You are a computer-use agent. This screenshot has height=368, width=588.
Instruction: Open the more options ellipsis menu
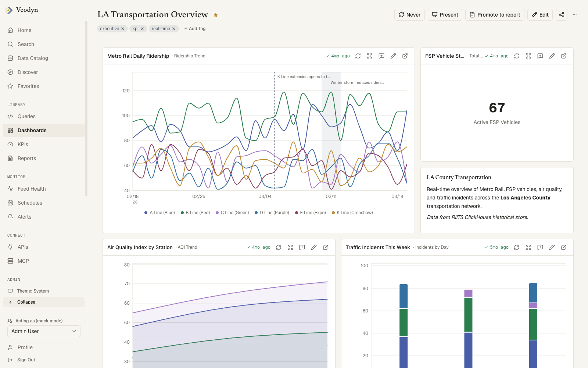click(575, 15)
